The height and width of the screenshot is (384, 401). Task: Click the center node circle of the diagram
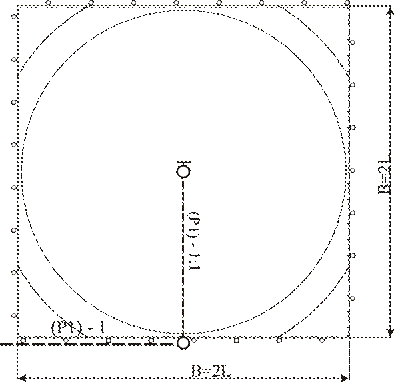[183, 172]
